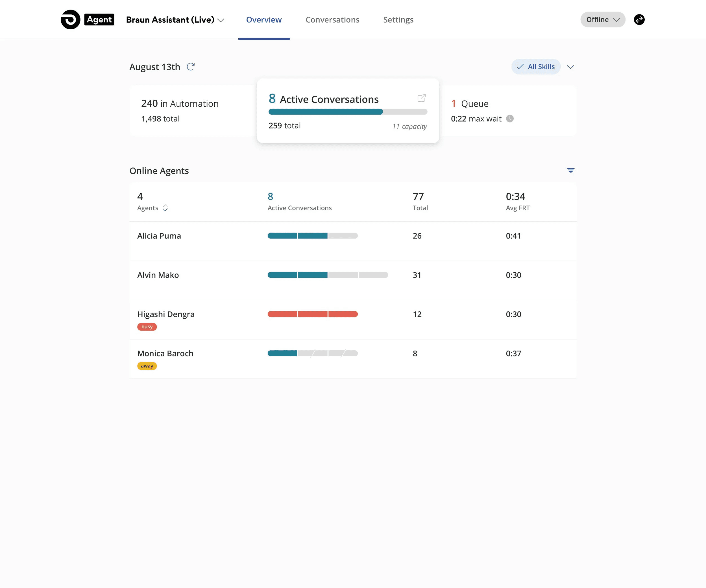Click the circular app logo
The height and width of the screenshot is (588, 706).
[71, 19]
